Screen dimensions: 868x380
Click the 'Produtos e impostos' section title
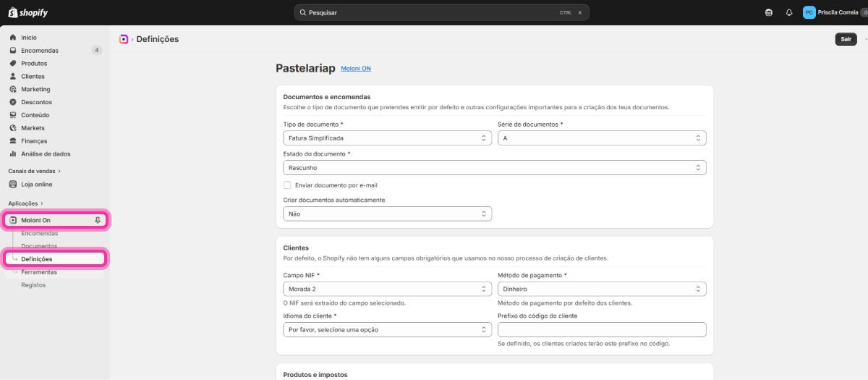[315, 375]
